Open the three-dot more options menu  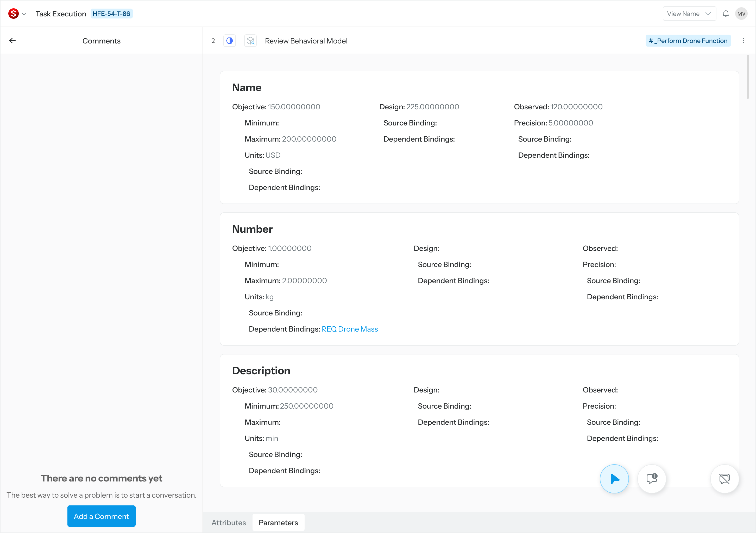coord(744,41)
